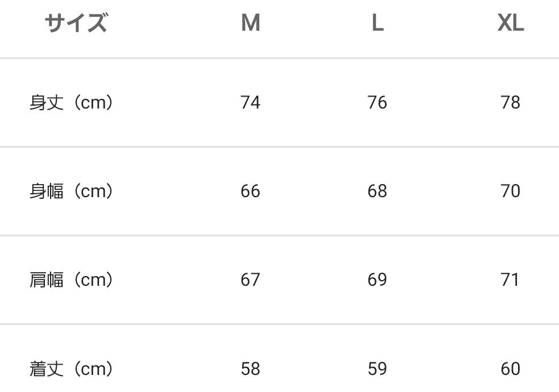Click the 肩幅 value 71 for XL

(x=510, y=280)
